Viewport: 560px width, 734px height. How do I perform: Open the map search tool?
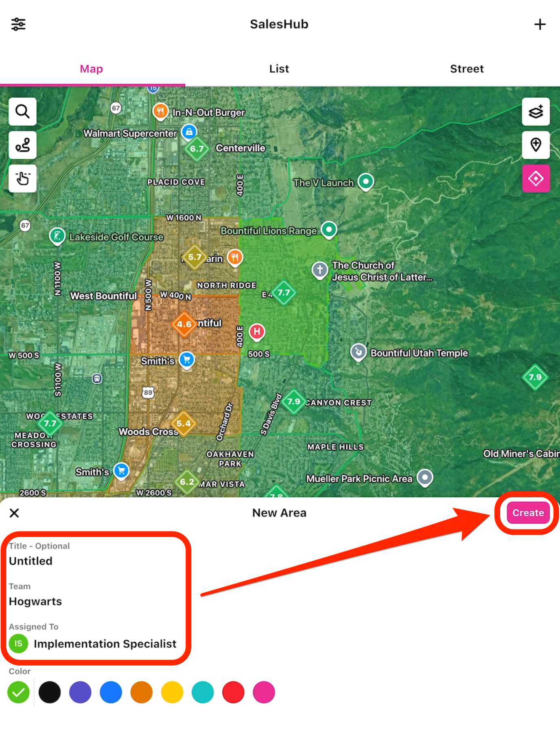(22, 112)
